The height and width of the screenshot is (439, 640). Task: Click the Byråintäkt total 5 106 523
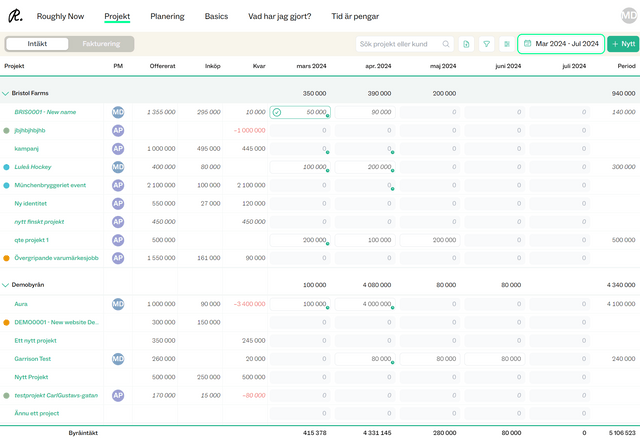coord(622,433)
